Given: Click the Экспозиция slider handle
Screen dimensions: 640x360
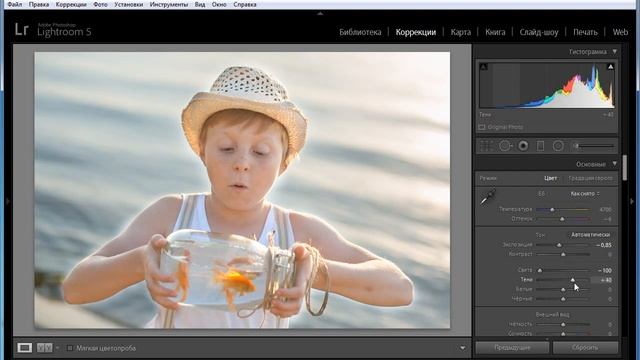Looking at the screenshot, I should click(559, 245).
